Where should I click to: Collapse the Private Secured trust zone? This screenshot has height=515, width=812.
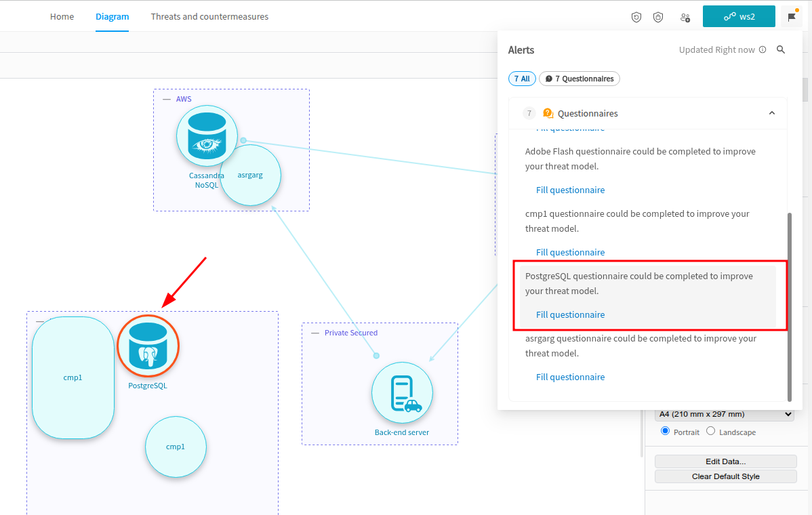(x=315, y=333)
